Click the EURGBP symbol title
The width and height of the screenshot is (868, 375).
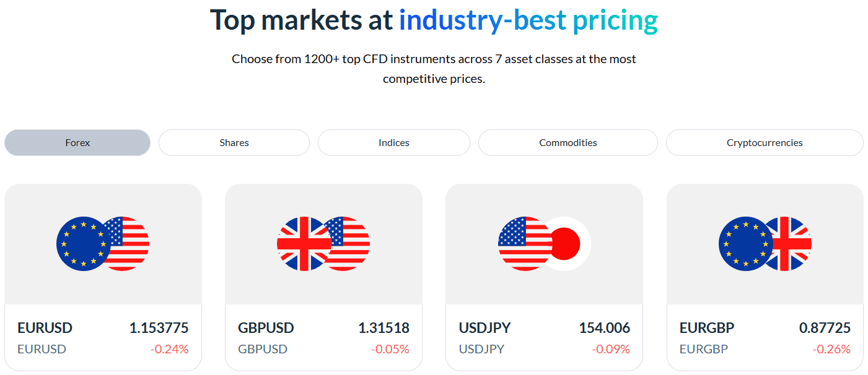tap(706, 328)
